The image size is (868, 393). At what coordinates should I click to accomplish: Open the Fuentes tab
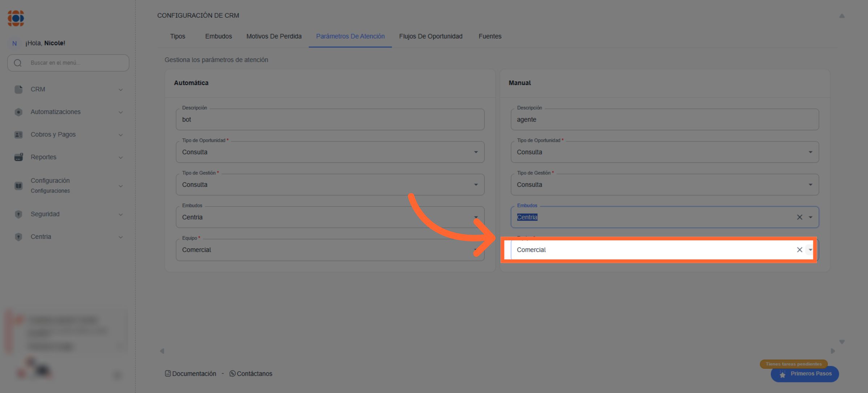pyautogui.click(x=490, y=36)
